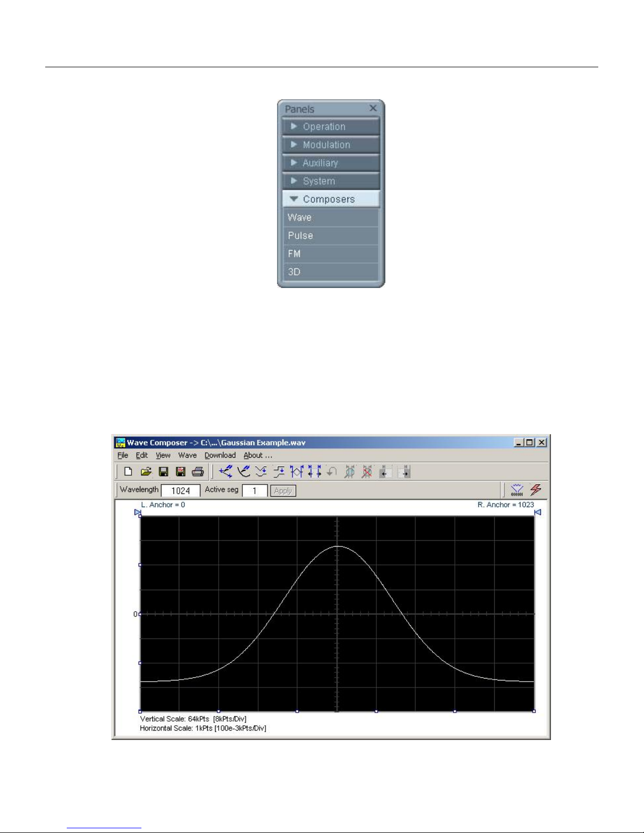Click the double-arrow anchors tool icon

click(314, 471)
